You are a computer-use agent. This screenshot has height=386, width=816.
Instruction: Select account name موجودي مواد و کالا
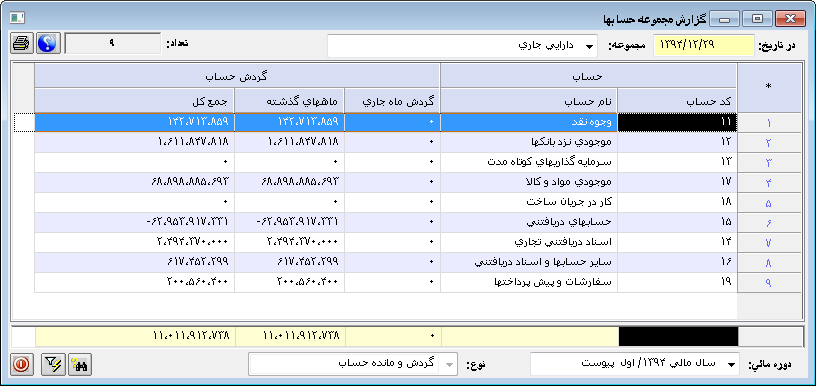point(529,183)
